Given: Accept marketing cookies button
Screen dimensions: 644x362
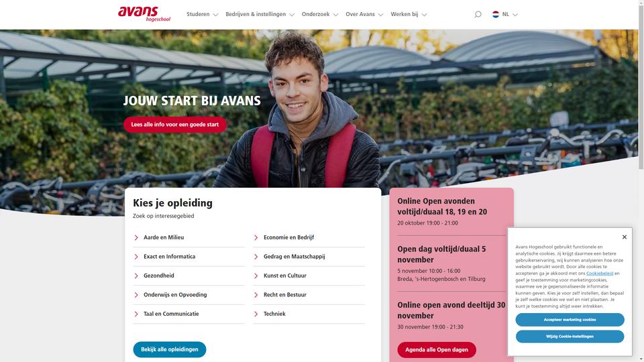Looking at the screenshot, I should (x=570, y=320).
